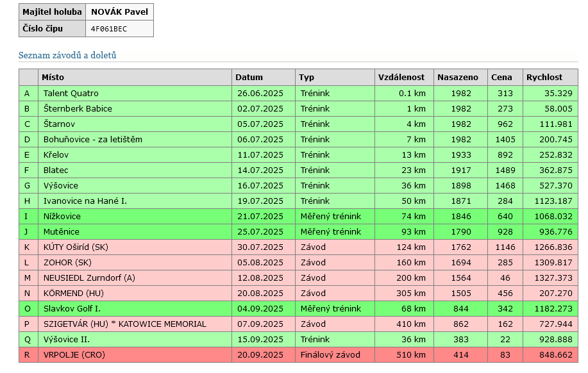Click the Datum column header

(x=249, y=78)
